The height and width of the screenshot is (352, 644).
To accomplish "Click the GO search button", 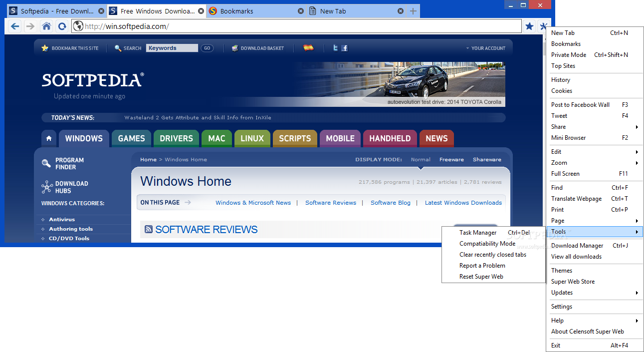I will coord(207,48).
